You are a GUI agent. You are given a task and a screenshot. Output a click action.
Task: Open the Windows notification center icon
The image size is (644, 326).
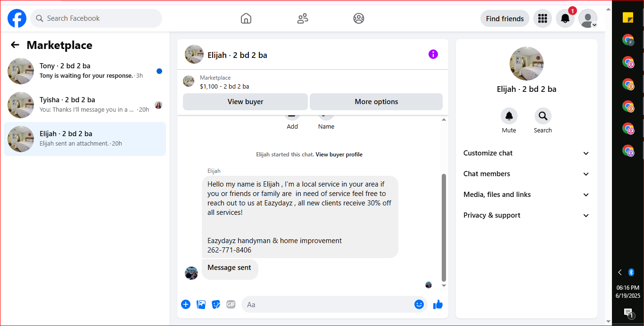(x=628, y=312)
